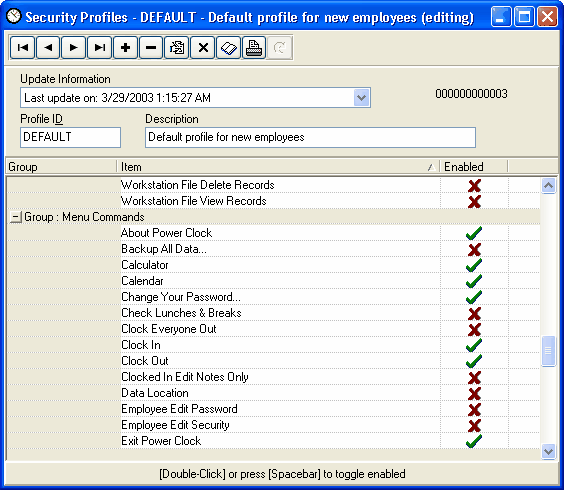Viewport: 564px width, 490px height.
Task: Cancel edits with the X toolbar button
Action: [x=203, y=47]
